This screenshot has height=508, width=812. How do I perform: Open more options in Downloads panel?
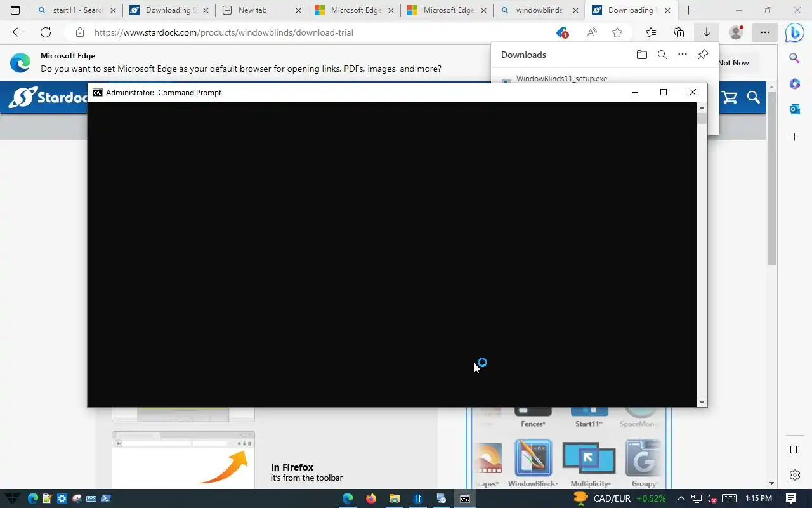click(683, 55)
